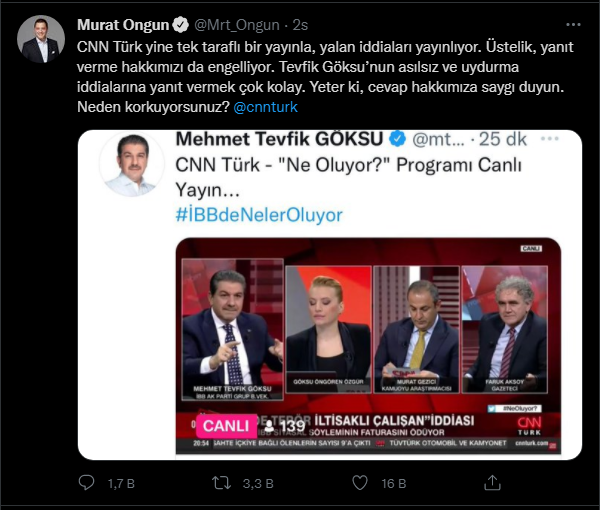This screenshot has height=510, width=600.
Task: Click the 25 dk timestamp in quoted tweet
Action: tap(503, 139)
